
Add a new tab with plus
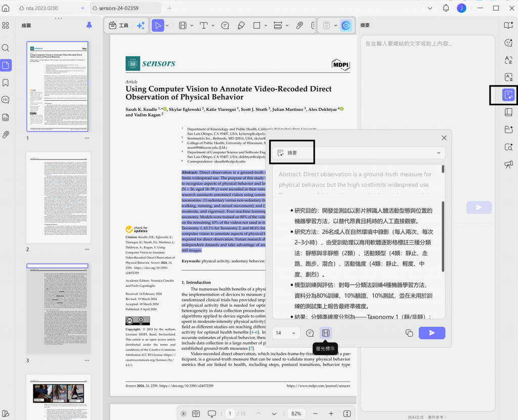tap(169, 8)
